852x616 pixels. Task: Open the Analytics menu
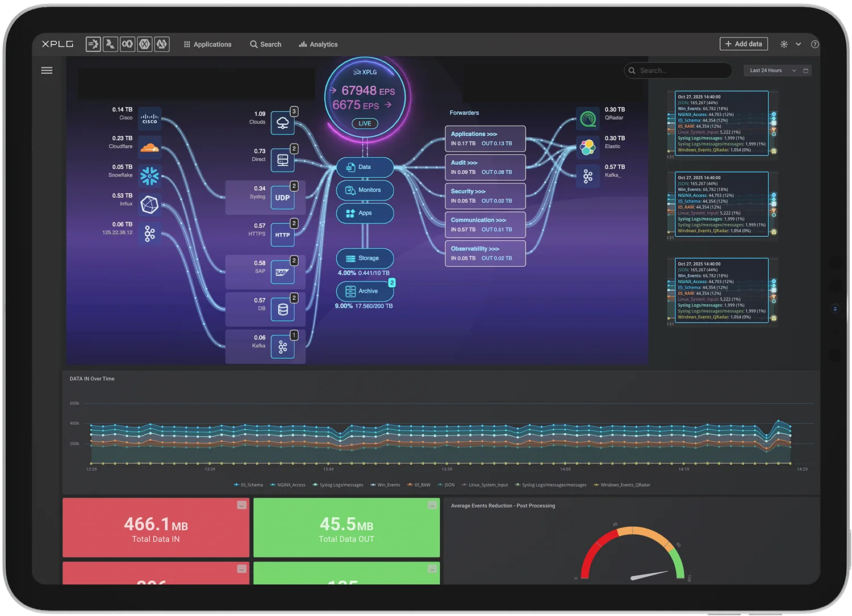coord(319,44)
